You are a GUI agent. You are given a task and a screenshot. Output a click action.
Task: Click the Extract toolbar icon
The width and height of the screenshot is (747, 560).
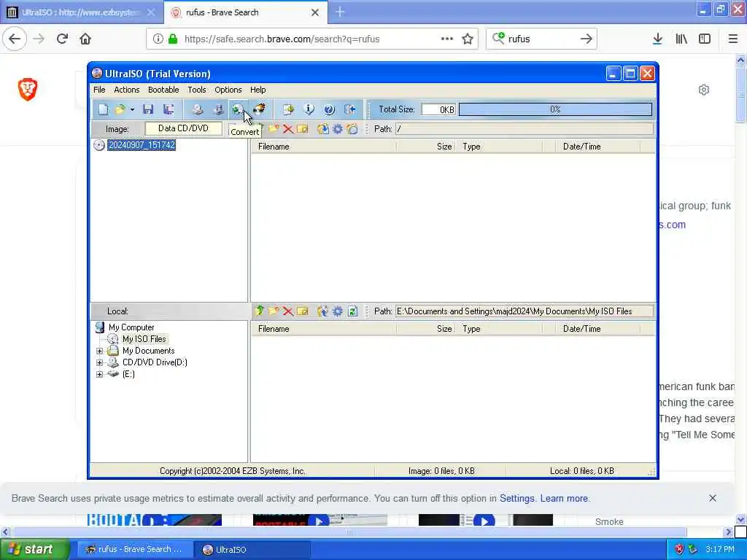pos(288,109)
